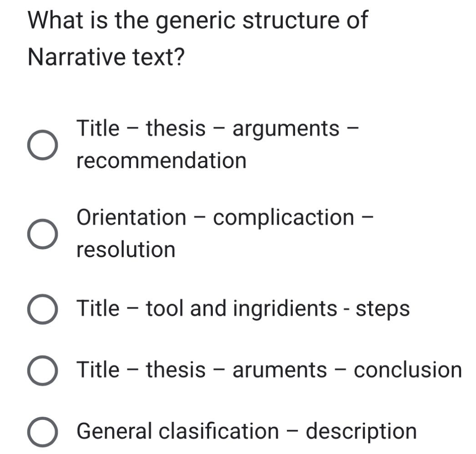The height and width of the screenshot is (454, 476).
Task: Select the 'General clasification – description' radio button
Action: coord(43,430)
